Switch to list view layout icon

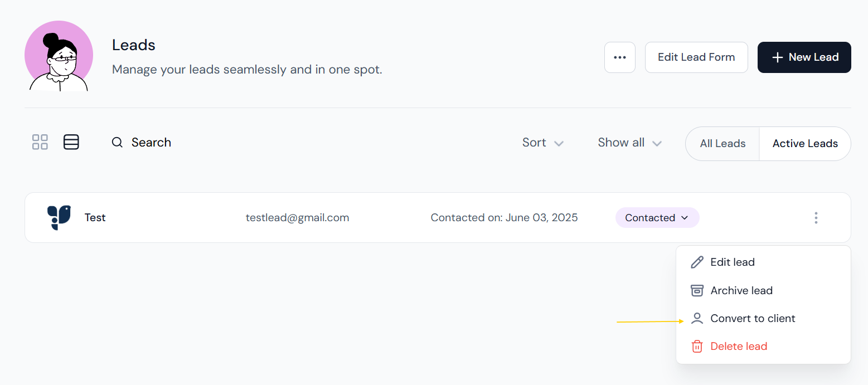click(x=71, y=142)
